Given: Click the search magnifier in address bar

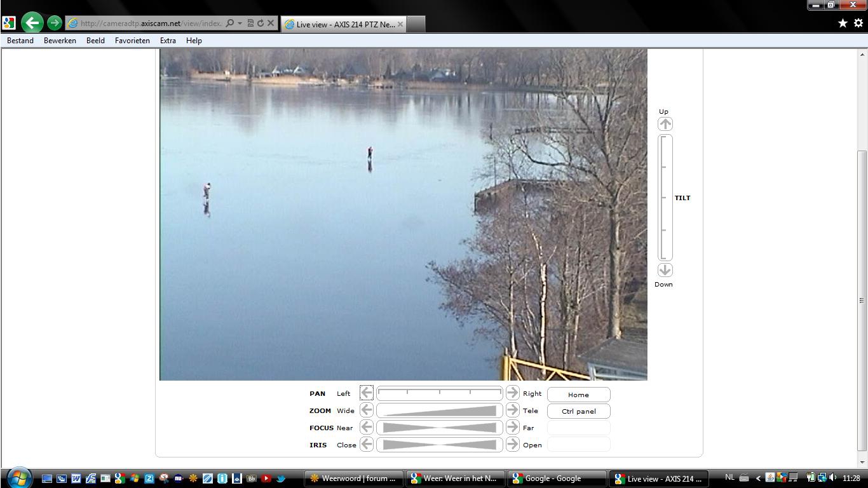Looking at the screenshot, I should (x=229, y=24).
